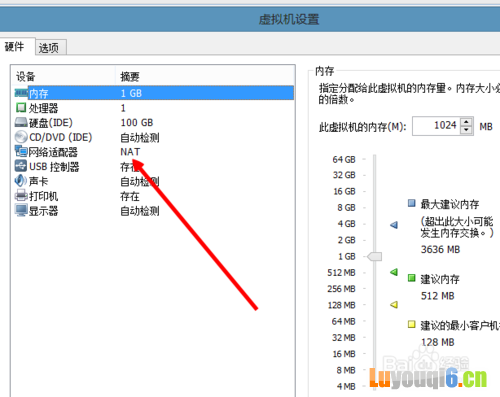The width and height of the screenshot is (500, 397).
Task: Click the 设备 column header
Action: point(63,76)
